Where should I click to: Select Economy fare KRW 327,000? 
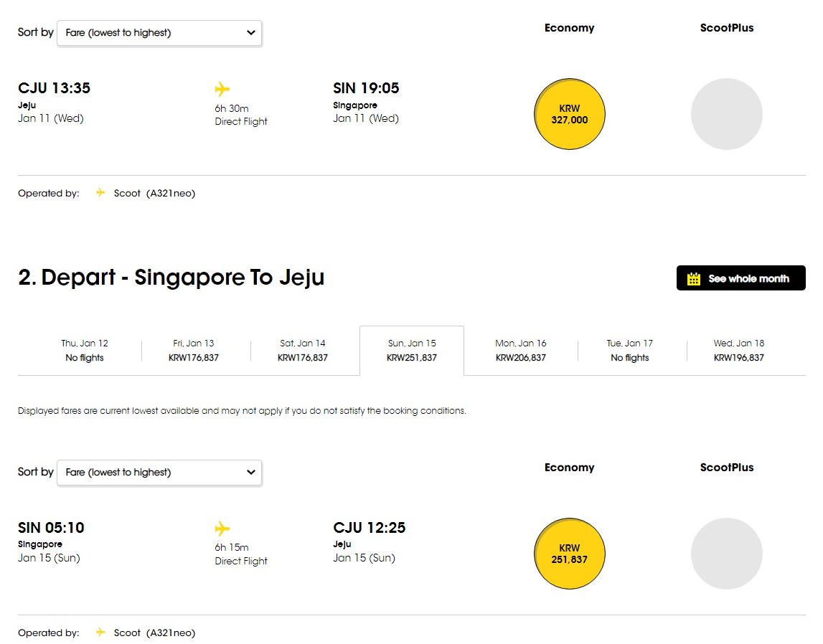[570, 114]
